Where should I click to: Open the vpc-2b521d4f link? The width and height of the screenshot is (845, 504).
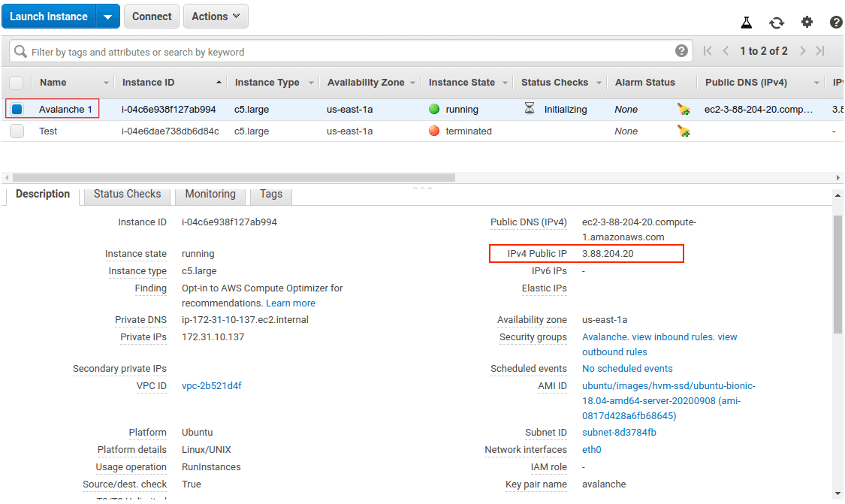coord(212,386)
